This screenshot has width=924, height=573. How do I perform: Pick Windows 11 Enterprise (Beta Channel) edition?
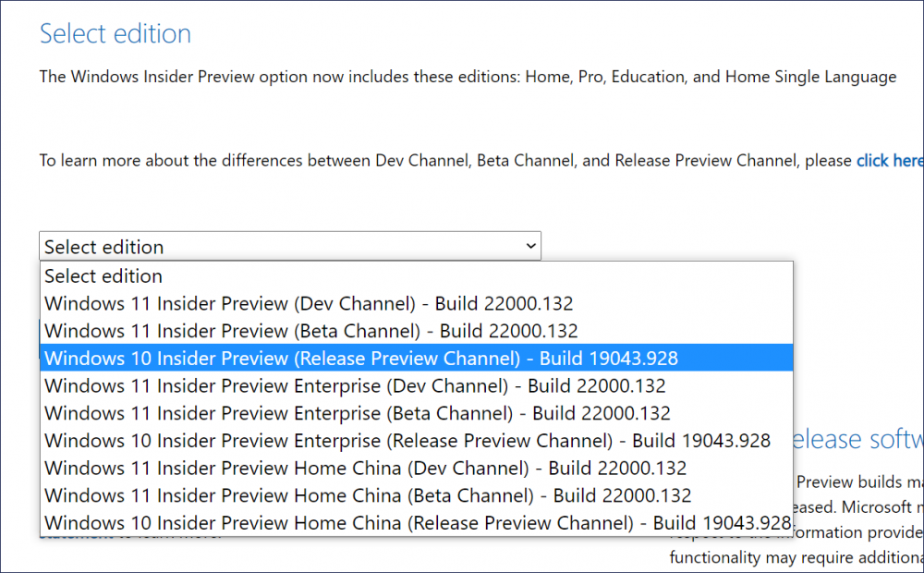(417, 413)
